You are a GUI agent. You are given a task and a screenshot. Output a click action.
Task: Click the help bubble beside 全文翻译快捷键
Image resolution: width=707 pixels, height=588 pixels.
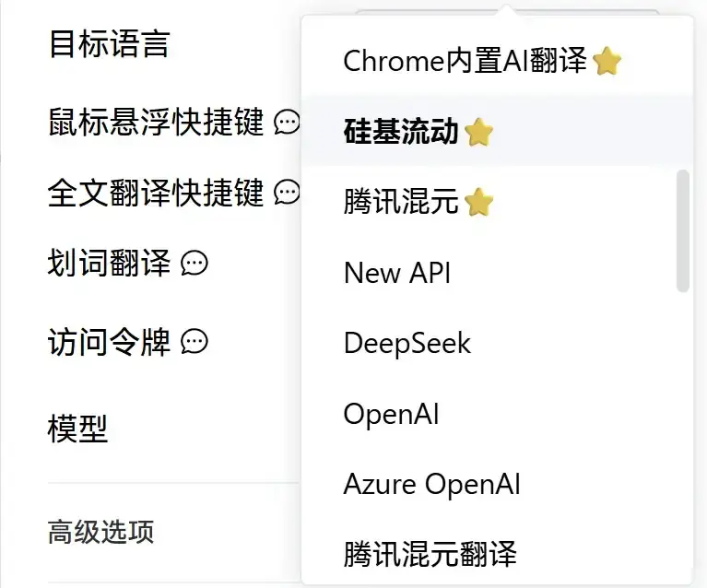point(287,193)
